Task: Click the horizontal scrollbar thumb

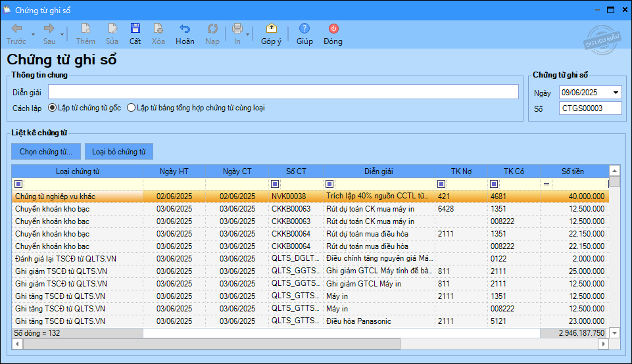Action: point(212,344)
